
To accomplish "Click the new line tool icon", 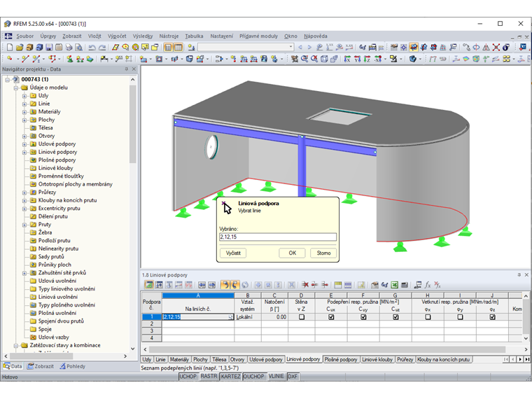I will (x=25, y=59).
